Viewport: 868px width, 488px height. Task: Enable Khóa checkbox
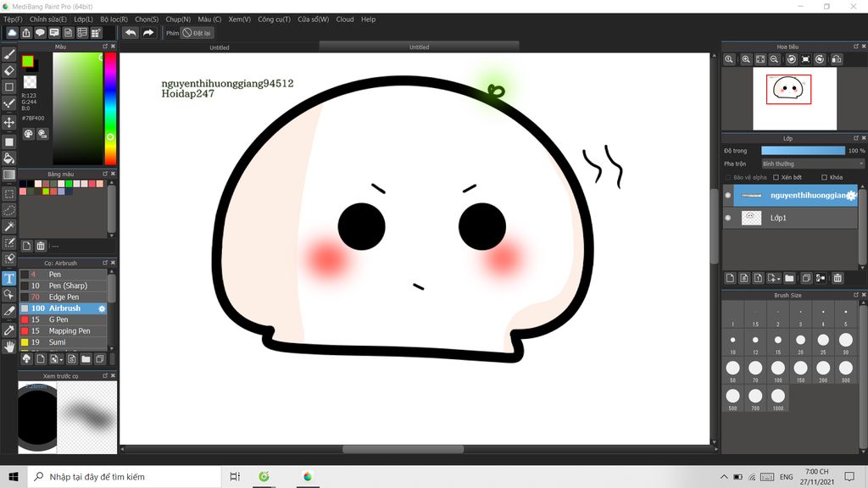tap(824, 178)
